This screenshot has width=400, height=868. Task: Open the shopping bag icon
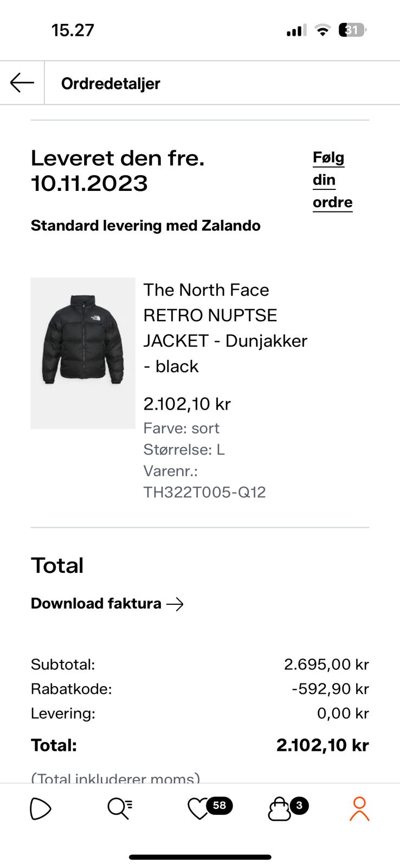coord(280,809)
